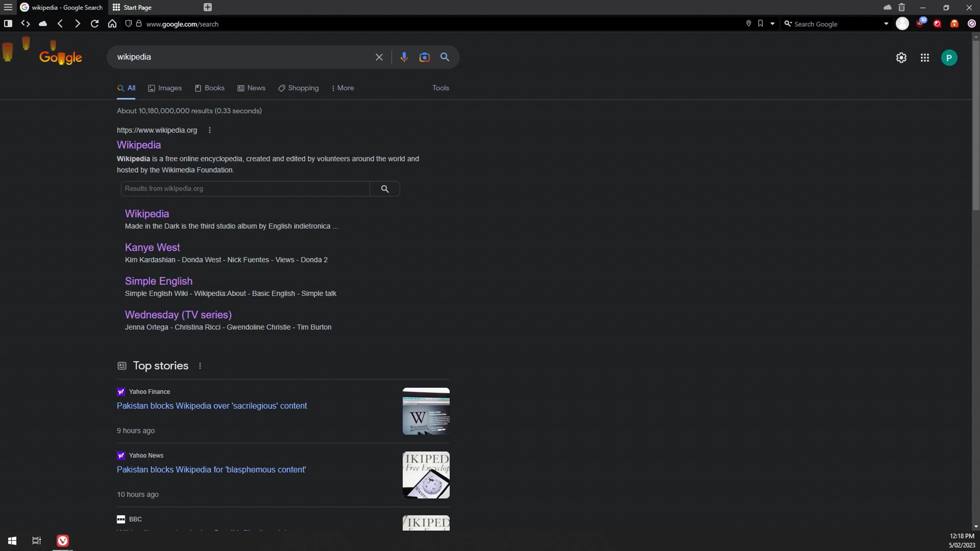The height and width of the screenshot is (551, 980).
Task: Open Pakistan blocks Wikipedia 'blasphemous content' story
Action: point(212,469)
